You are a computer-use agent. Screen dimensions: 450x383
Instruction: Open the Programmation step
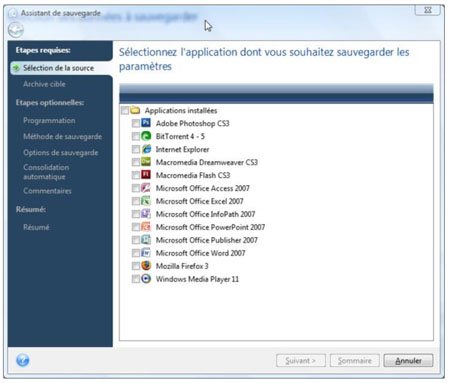pyautogui.click(x=49, y=120)
